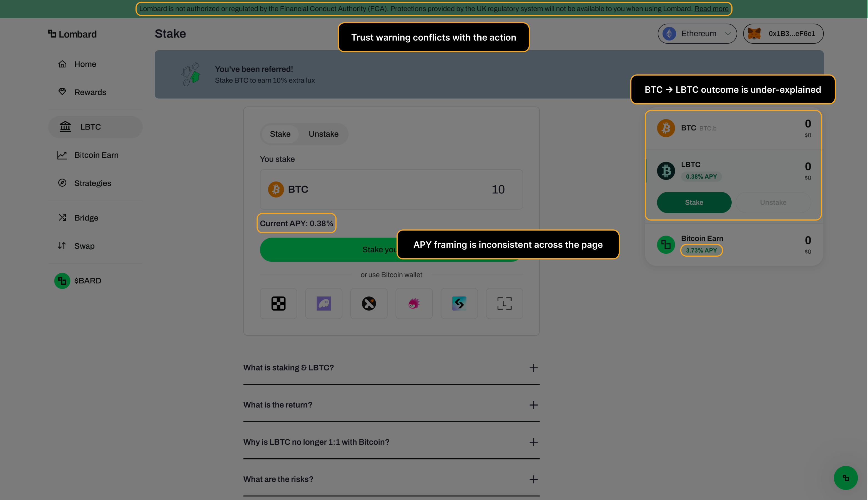Open the floating green help button
This screenshot has width=868, height=500.
coord(846,478)
